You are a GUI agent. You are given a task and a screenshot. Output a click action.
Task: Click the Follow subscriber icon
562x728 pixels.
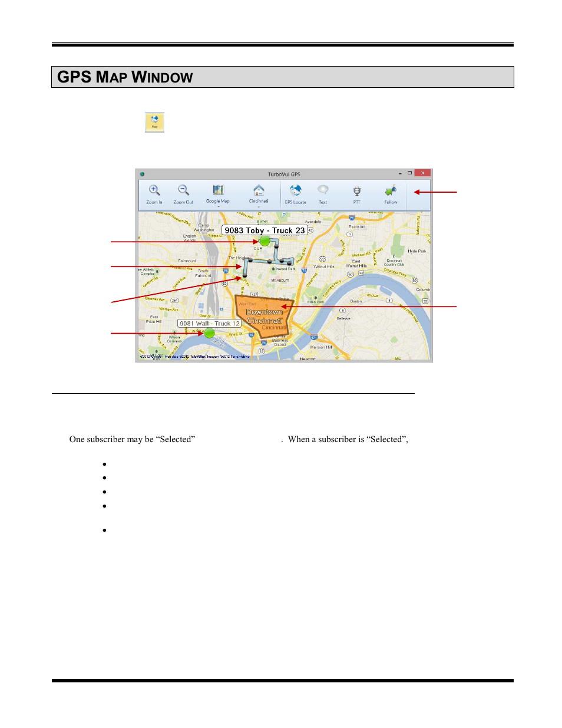pos(391,190)
